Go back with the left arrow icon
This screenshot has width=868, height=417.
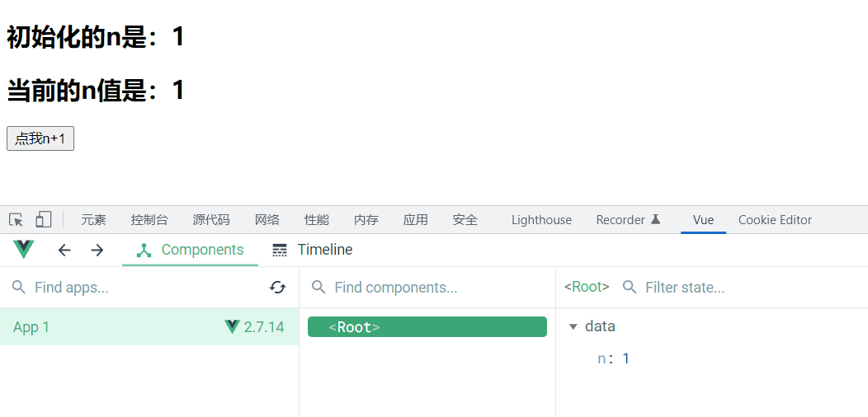(x=64, y=250)
